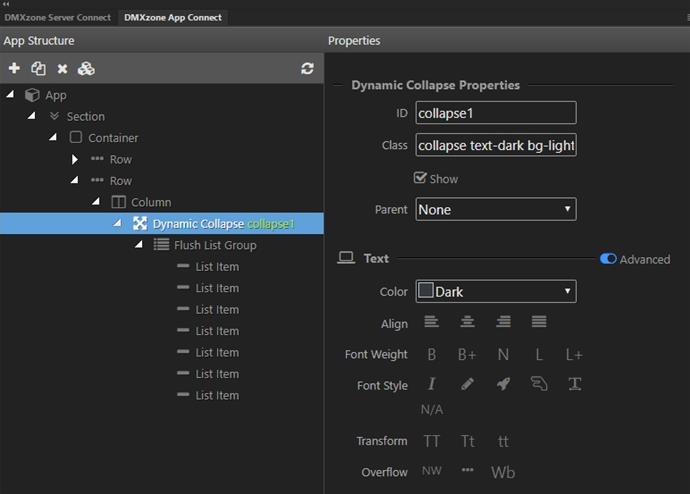Collapse the second expanded Row node
This screenshot has width=690, height=494.
74,180
